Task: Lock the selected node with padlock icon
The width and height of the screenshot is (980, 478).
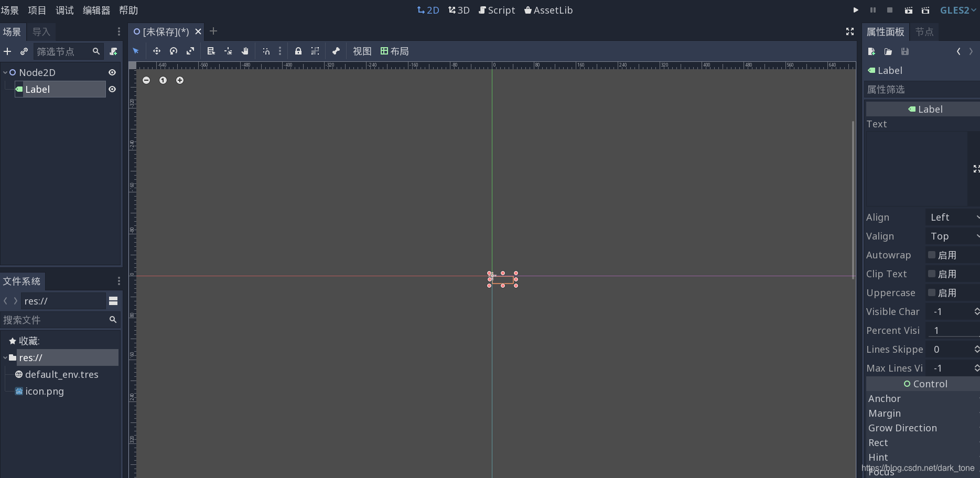Action: point(298,51)
